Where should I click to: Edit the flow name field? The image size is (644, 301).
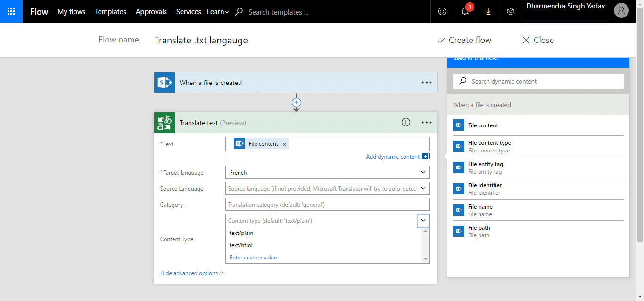pyautogui.click(x=201, y=40)
